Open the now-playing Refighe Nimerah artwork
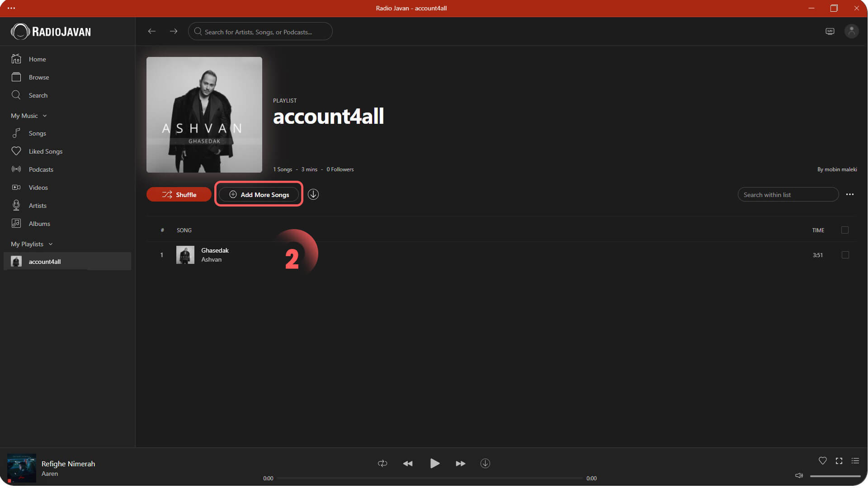Viewport: 868px width, 488px height. pyautogui.click(x=22, y=469)
